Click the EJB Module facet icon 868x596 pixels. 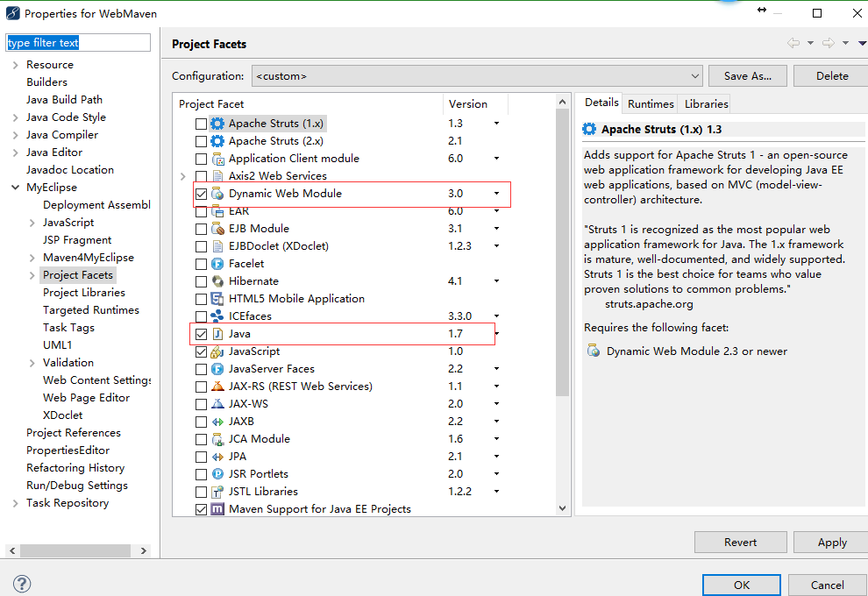[x=217, y=229]
